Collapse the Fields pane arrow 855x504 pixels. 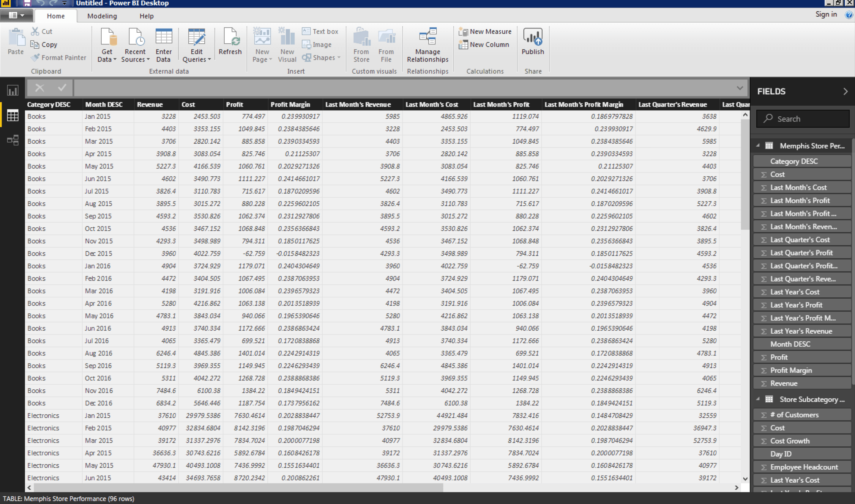tap(845, 91)
